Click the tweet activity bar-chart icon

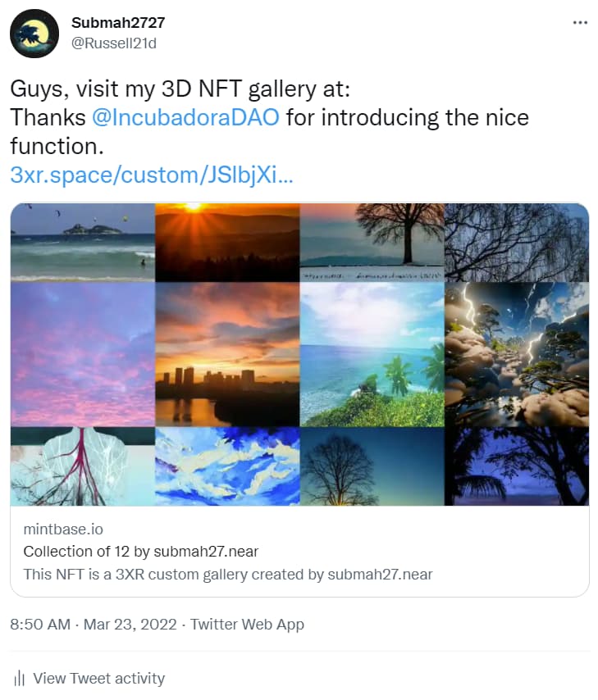(18, 678)
